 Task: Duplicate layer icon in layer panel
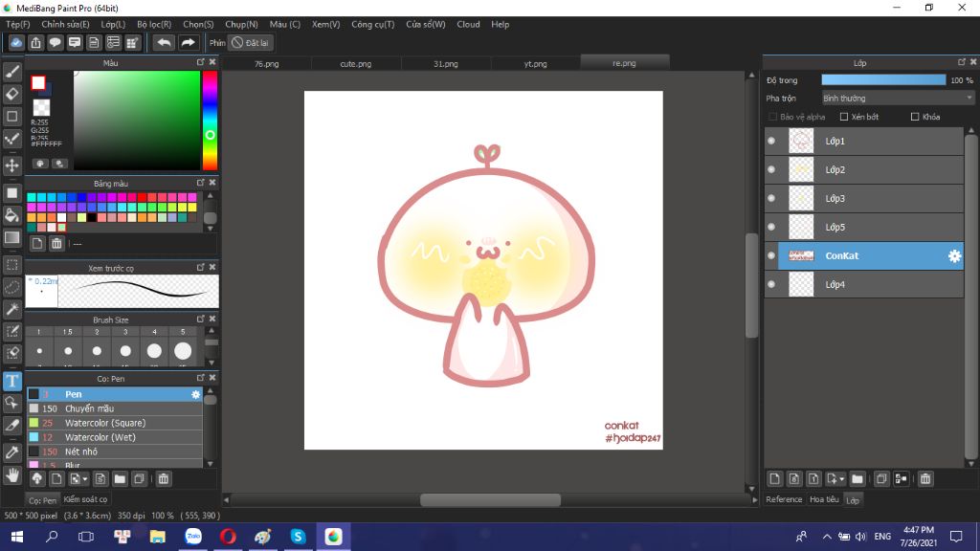(881, 478)
